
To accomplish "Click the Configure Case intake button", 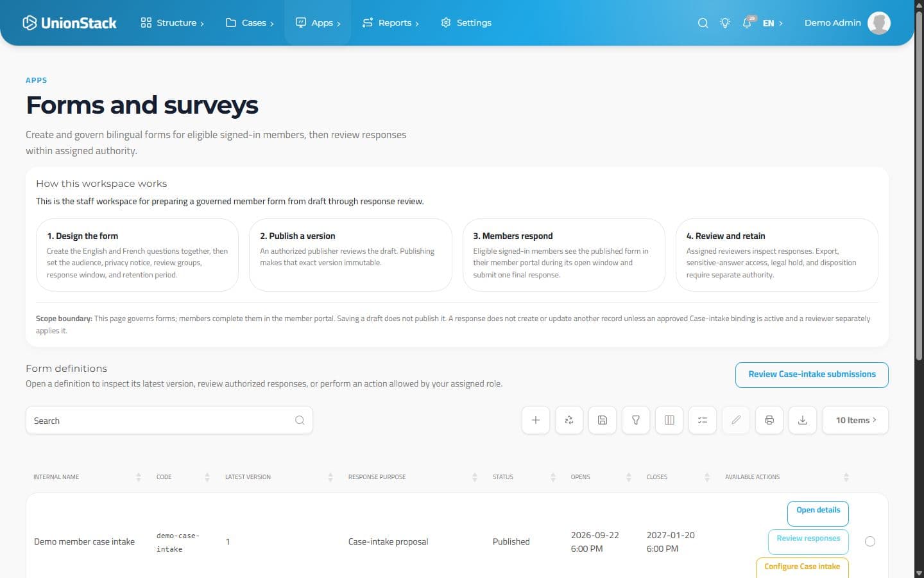I will point(802,567).
